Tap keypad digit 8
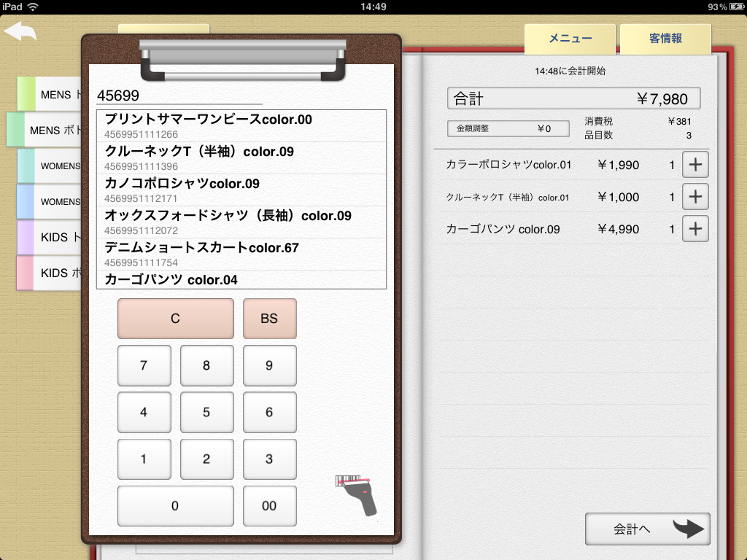This screenshot has height=560, width=747. coord(206,365)
